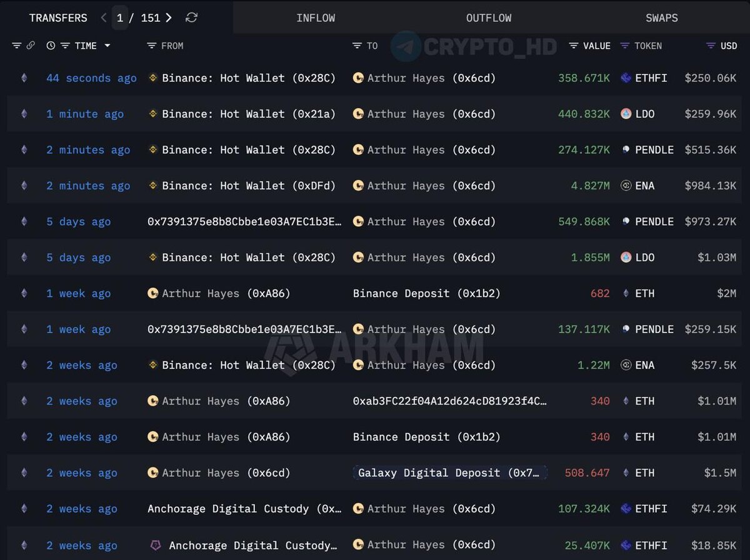Click the link icon in table header

(31, 46)
